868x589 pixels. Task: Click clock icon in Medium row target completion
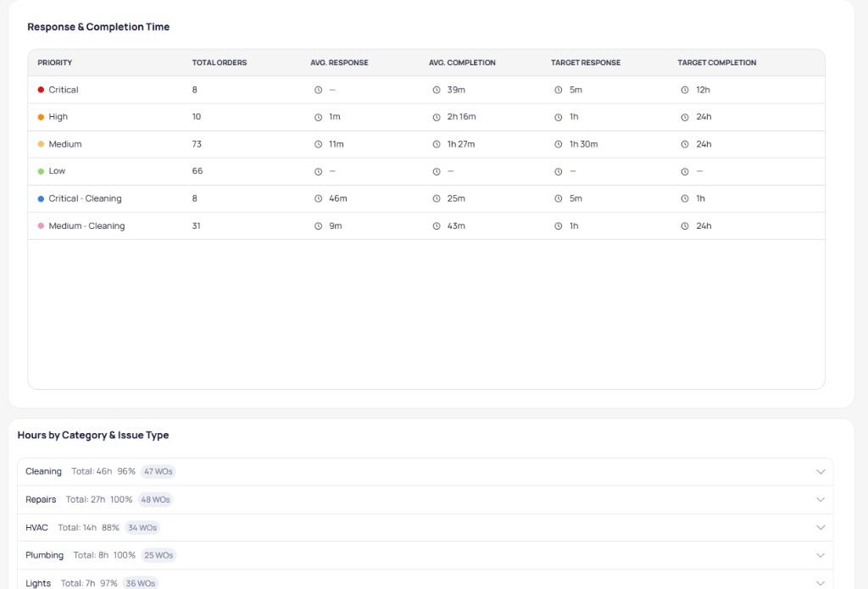685,144
